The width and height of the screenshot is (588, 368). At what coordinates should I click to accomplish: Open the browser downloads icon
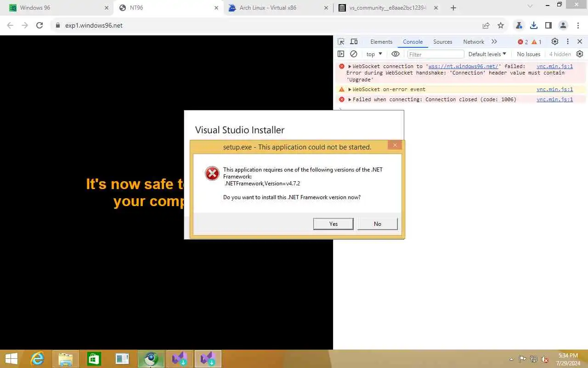point(534,25)
